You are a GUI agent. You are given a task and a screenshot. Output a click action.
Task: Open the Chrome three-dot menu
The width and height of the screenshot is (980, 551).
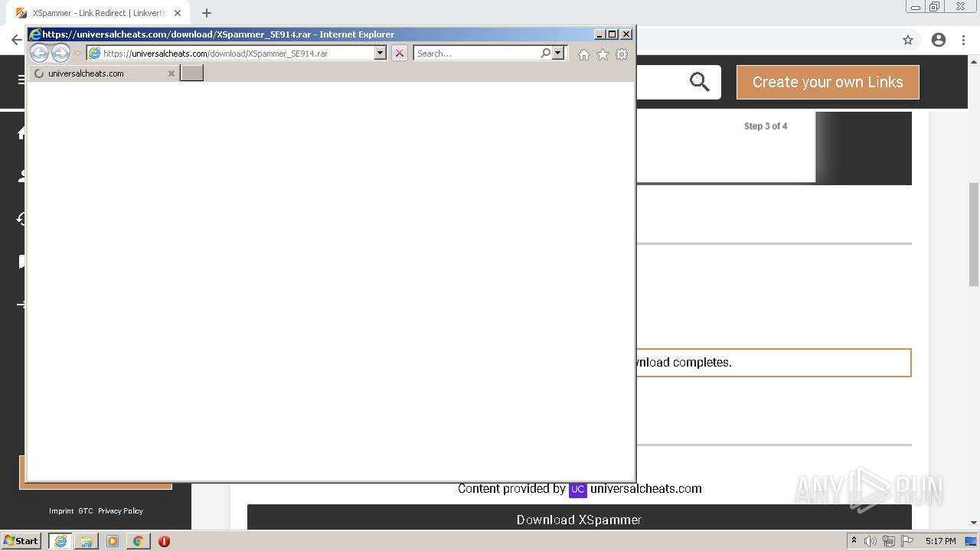click(x=963, y=40)
